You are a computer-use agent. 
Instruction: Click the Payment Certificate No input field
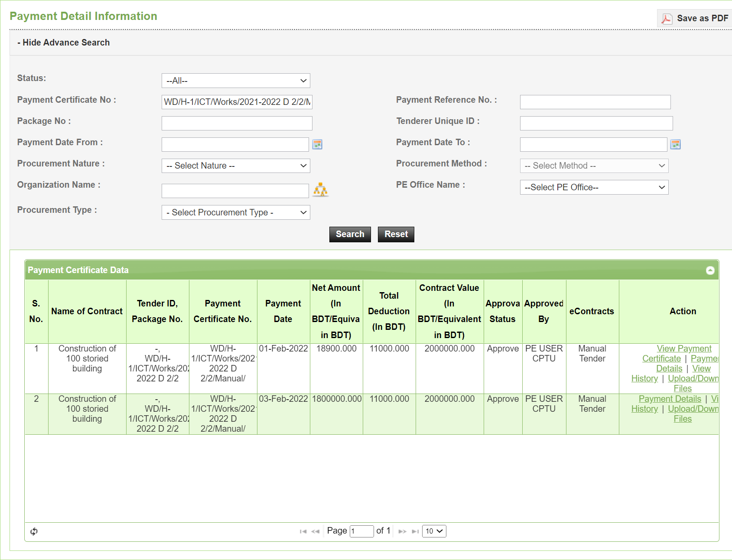coord(237,102)
